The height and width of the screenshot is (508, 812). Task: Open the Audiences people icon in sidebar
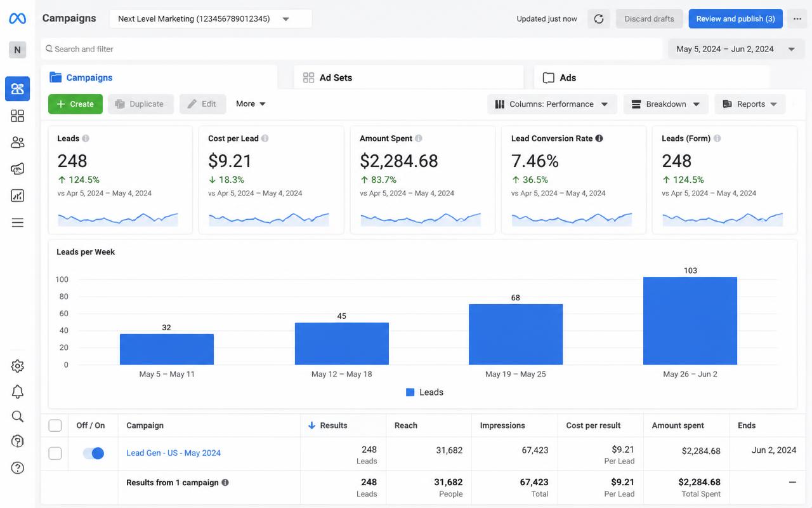[17, 142]
